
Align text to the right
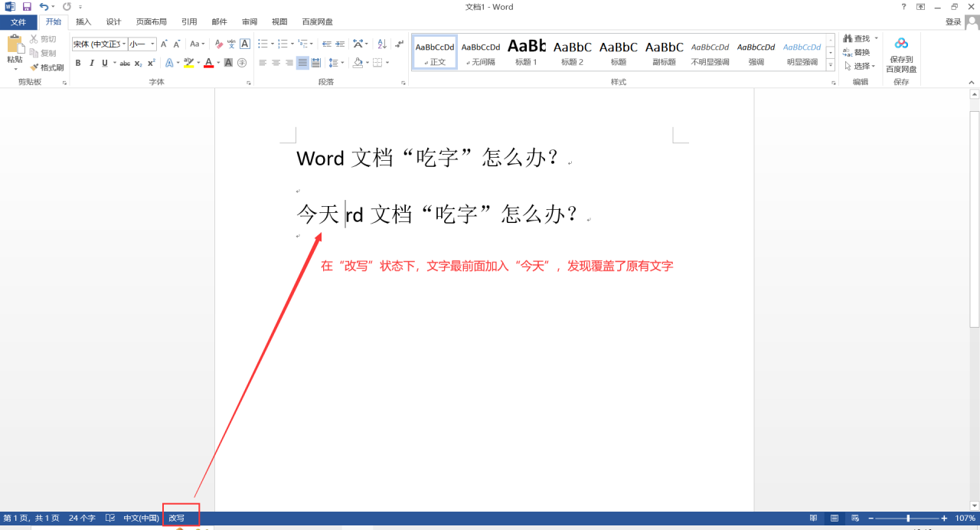[289, 63]
